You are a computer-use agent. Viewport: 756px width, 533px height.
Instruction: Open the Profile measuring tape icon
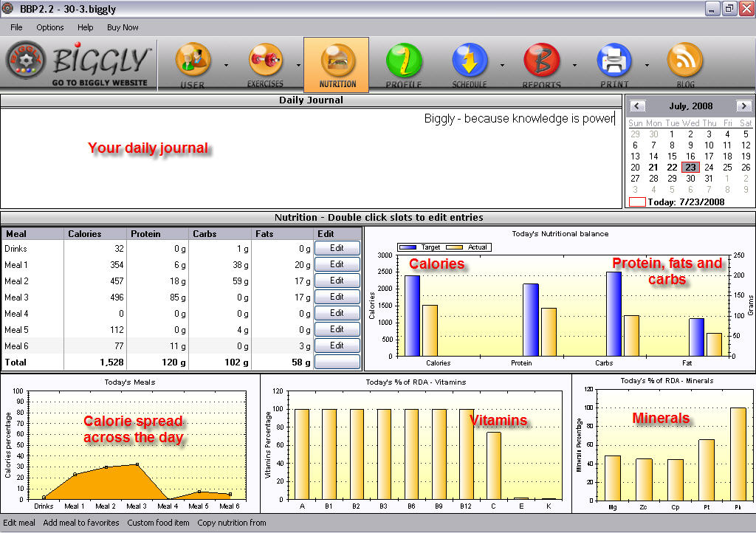tap(404, 61)
